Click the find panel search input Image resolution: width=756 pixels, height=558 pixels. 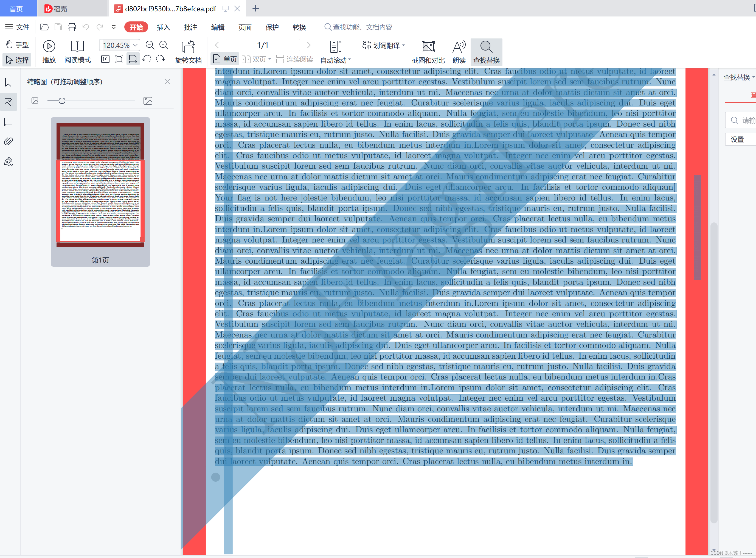click(741, 120)
